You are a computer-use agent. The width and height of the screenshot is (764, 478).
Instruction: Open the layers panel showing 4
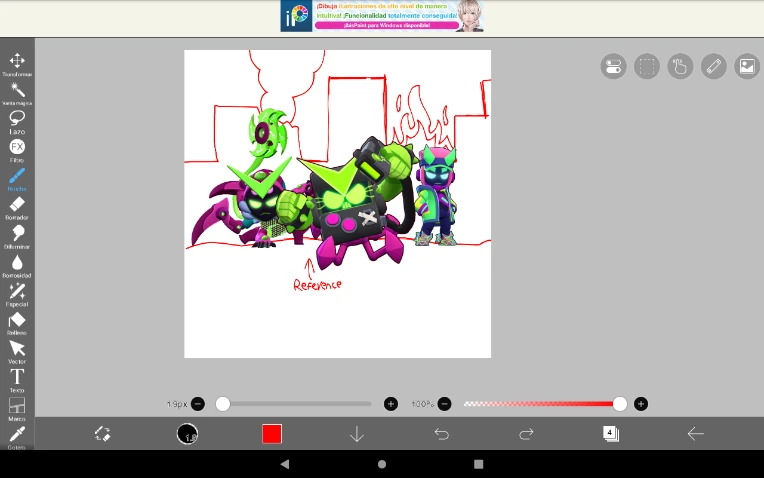[x=611, y=434]
